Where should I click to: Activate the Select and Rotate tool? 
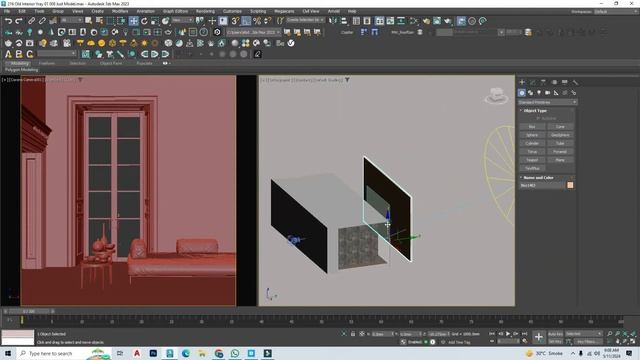pyautogui.click(x=144, y=21)
